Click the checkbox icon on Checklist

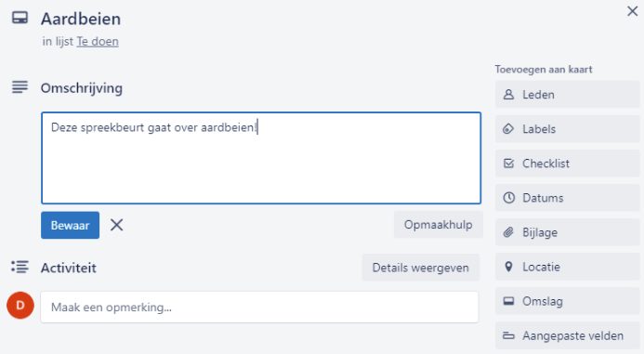[508, 164]
